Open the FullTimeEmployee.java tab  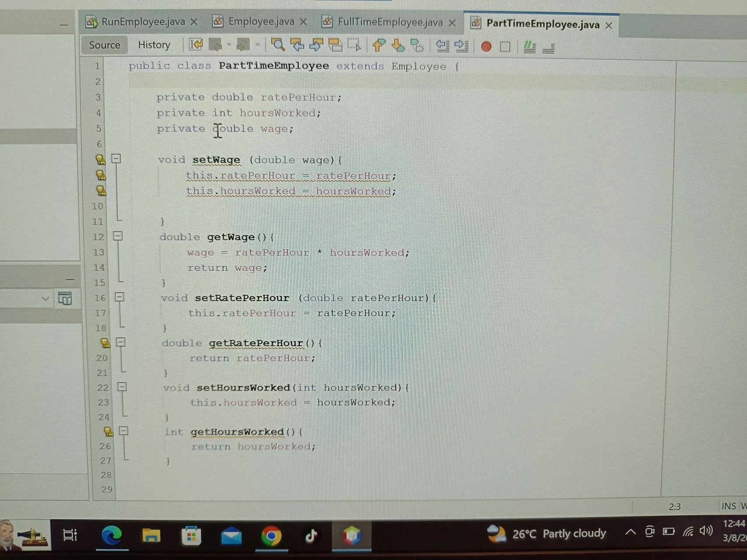(390, 22)
